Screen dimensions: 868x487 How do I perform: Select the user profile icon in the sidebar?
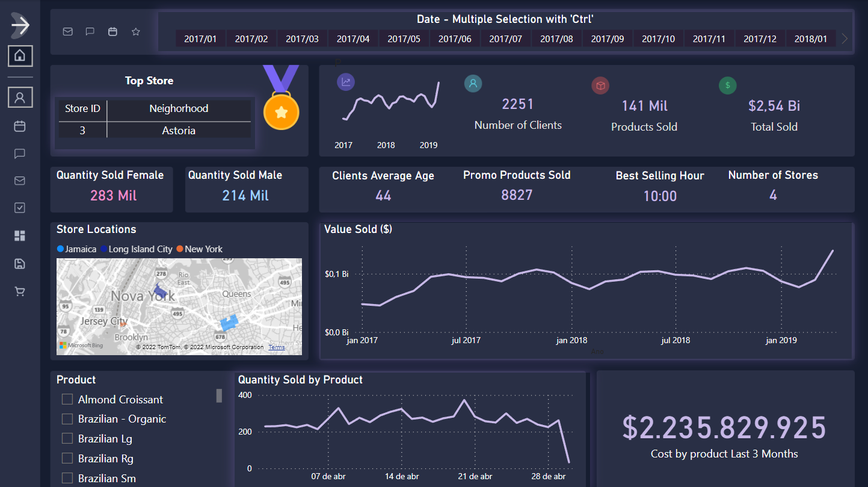(20, 97)
